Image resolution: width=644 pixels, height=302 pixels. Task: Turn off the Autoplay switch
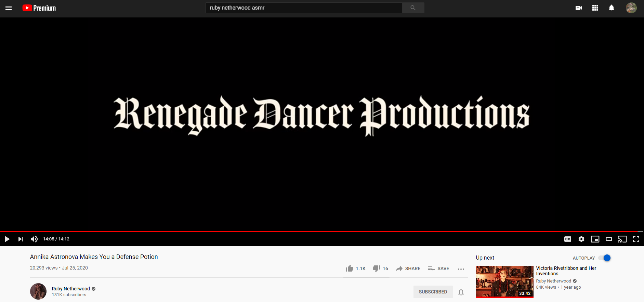[605, 258]
